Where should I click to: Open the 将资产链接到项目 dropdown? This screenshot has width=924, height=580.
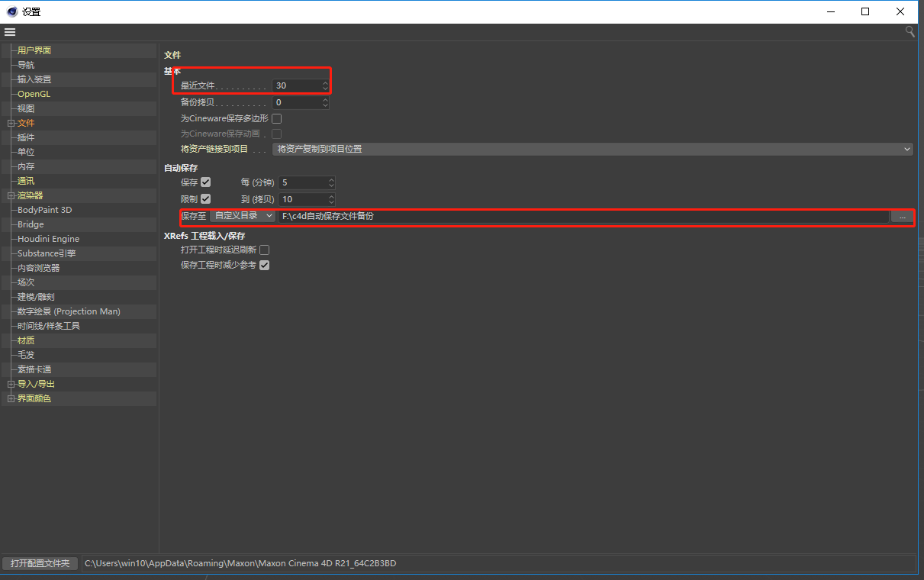pos(593,149)
